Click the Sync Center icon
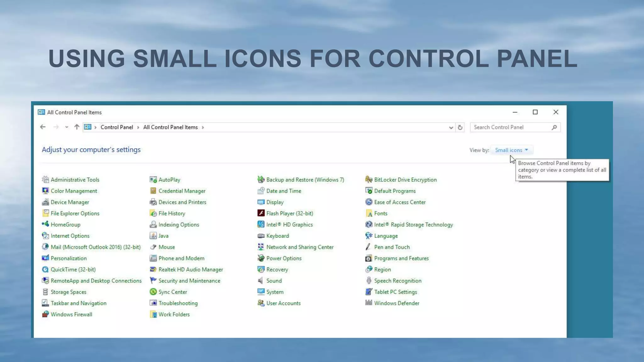 point(153,292)
